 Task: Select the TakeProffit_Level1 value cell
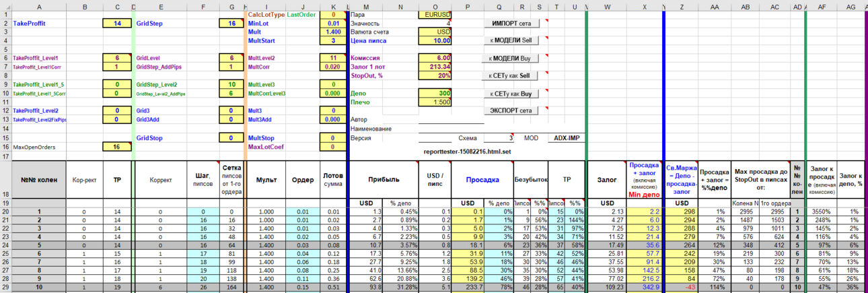(118, 58)
